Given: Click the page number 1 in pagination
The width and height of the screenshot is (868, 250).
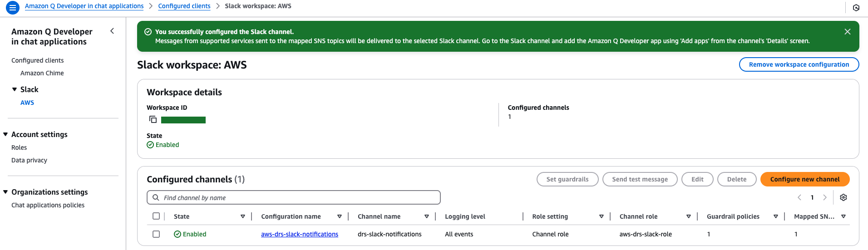Looking at the screenshot, I should 812,198.
